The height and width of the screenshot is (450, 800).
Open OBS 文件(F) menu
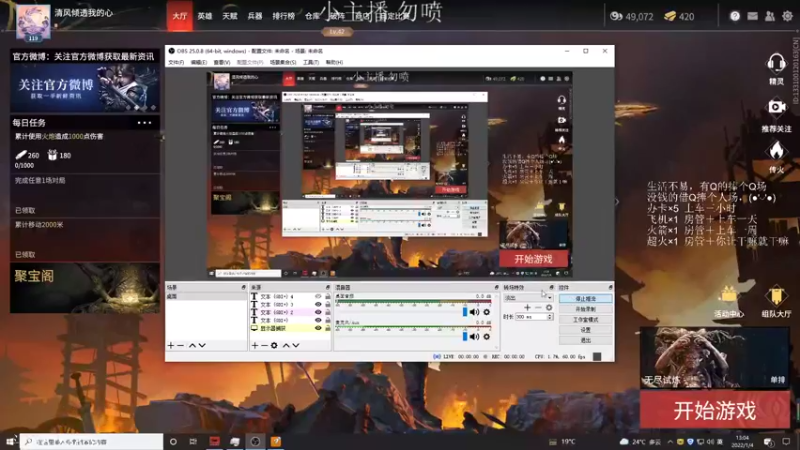[x=176, y=62]
